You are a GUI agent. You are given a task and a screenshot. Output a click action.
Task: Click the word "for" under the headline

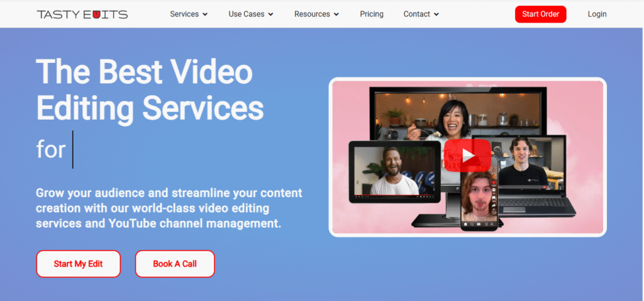(51, 150)
